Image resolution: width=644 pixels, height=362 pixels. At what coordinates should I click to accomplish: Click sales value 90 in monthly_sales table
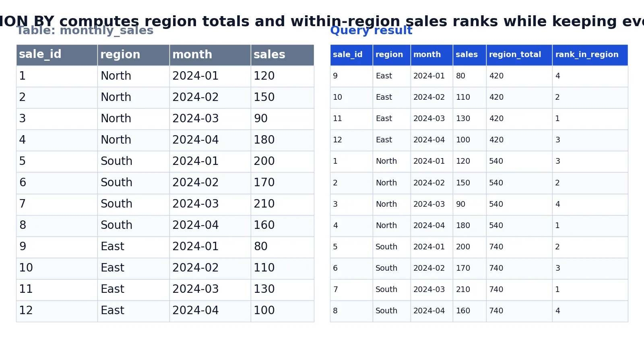282,119
